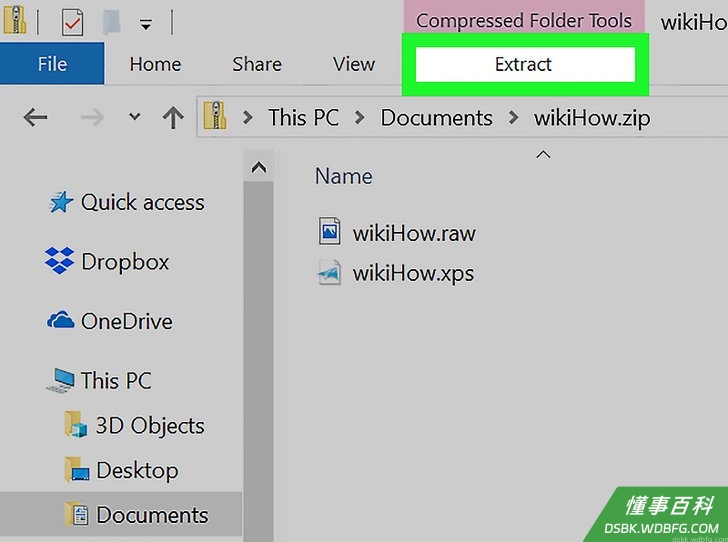
Task: Click the Dropbox logo icon
Action: tap(59, 261)
